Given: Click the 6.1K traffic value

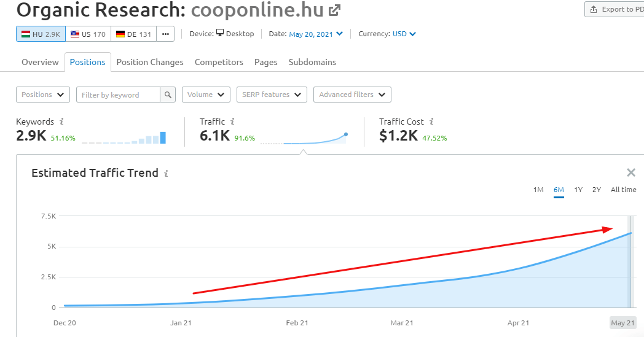Looking at the screenshot, I should pos(215,136).
